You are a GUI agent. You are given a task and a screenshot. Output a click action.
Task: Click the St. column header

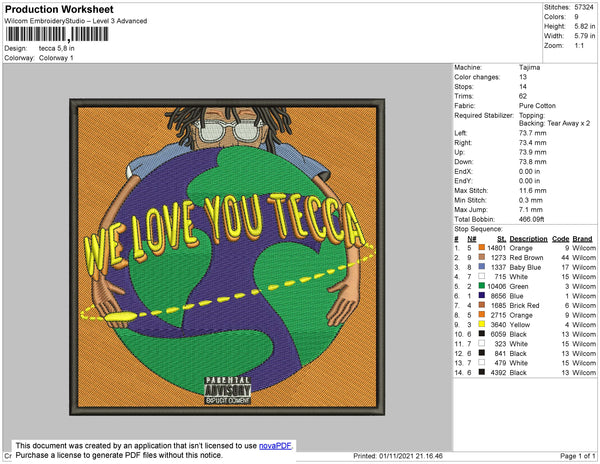[x=502, y=239]
